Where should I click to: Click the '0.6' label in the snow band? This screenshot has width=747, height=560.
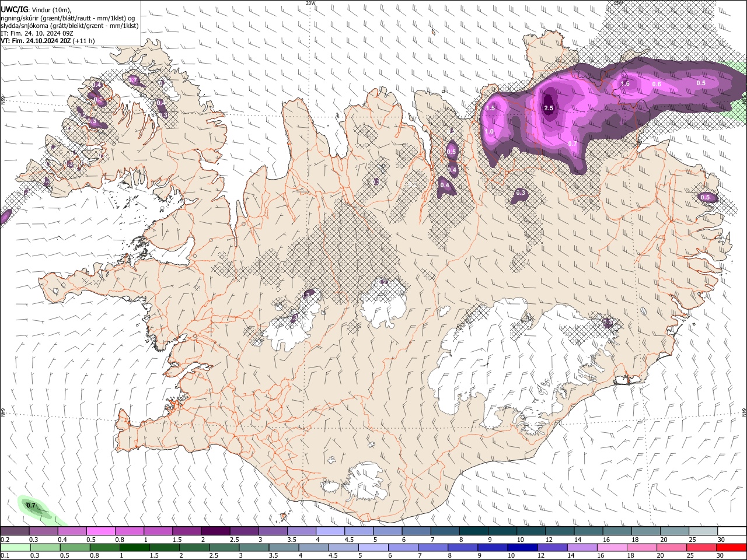[x=657, y=84]
